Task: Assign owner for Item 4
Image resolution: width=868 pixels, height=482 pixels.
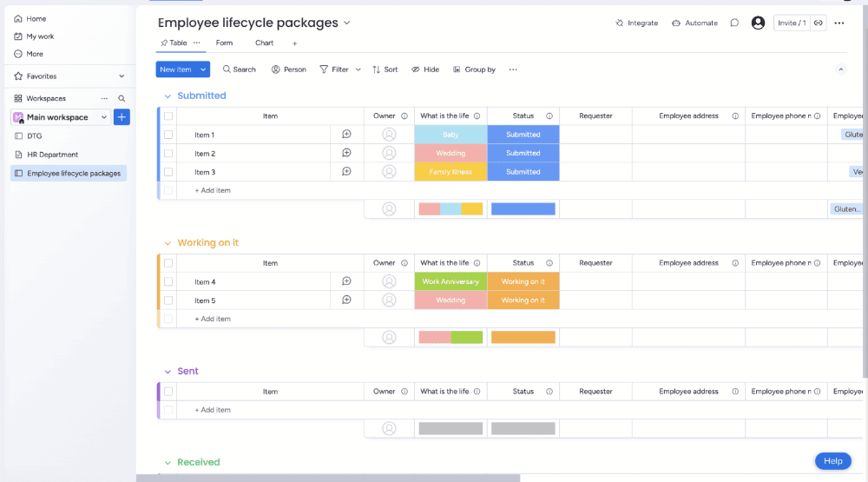Action: 389,281
